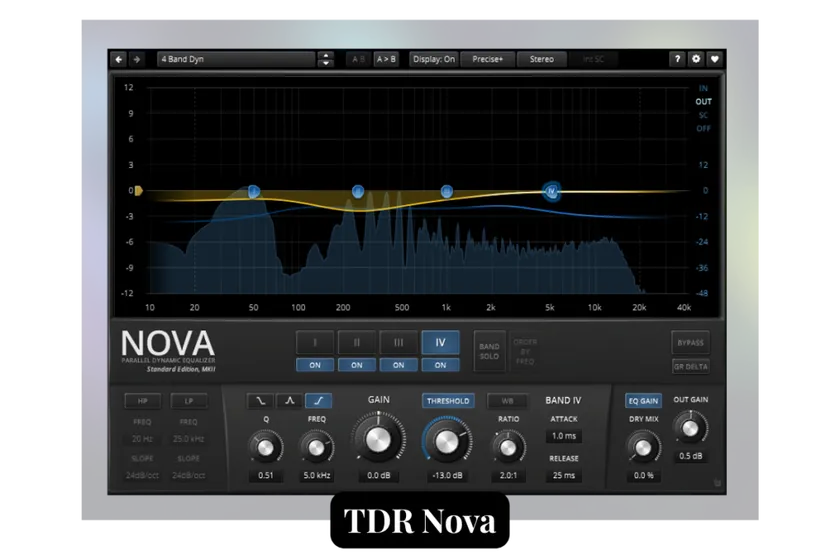840x560 pixels.
Task: Click the attack value 1.0 ms
Action: tap(564, 436)
